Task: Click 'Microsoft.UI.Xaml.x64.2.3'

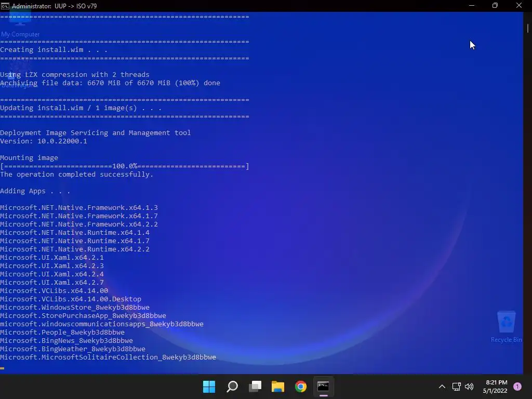Action: [x=52, y=266]
